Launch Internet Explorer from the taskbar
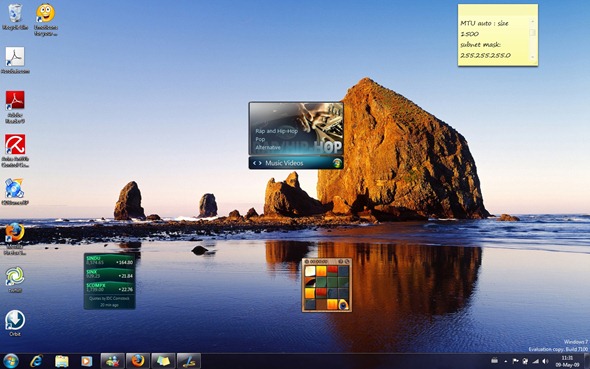The image size is (590, 369). click(36, 361)
